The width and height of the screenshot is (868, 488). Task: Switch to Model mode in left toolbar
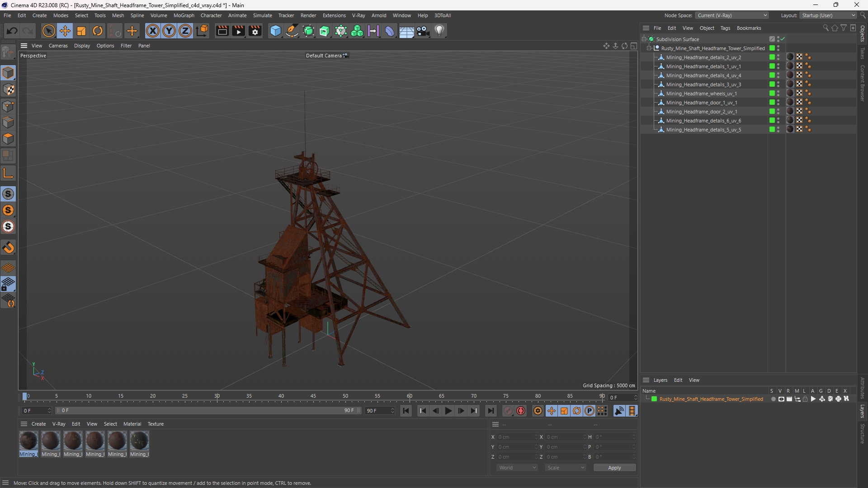tap(8, 73)
